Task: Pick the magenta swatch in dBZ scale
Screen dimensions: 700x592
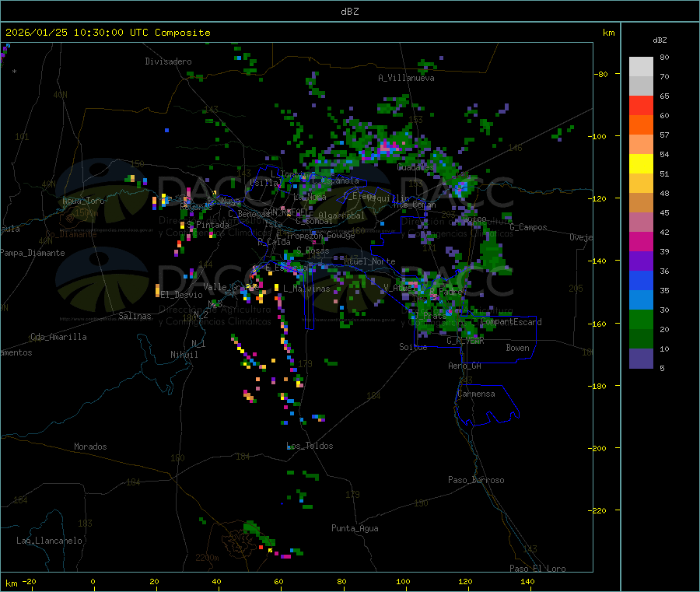Action: pos(641,242)
